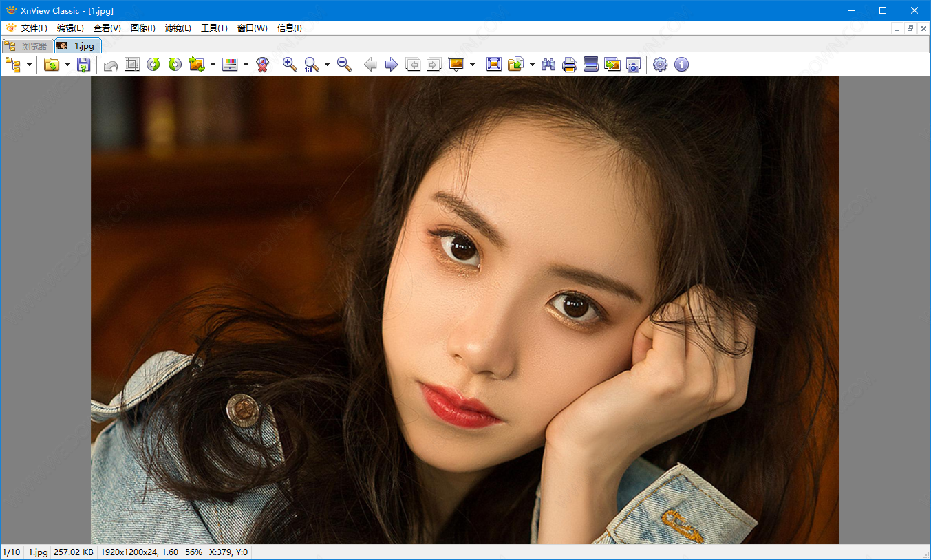This screenshot has height=560, width=931.
Task: Click the 56% zoom status text
Action: [194, 552]
